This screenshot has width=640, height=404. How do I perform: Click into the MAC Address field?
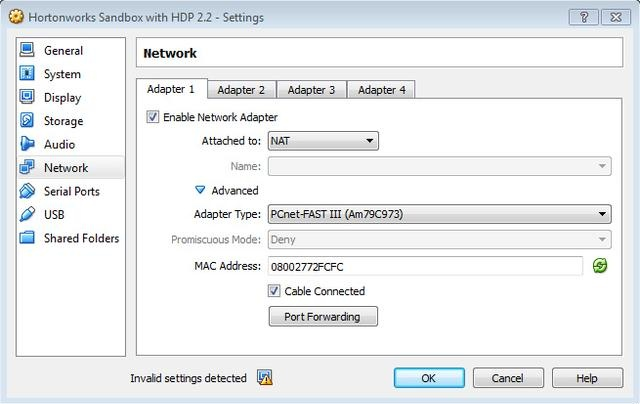click(424, 266)
